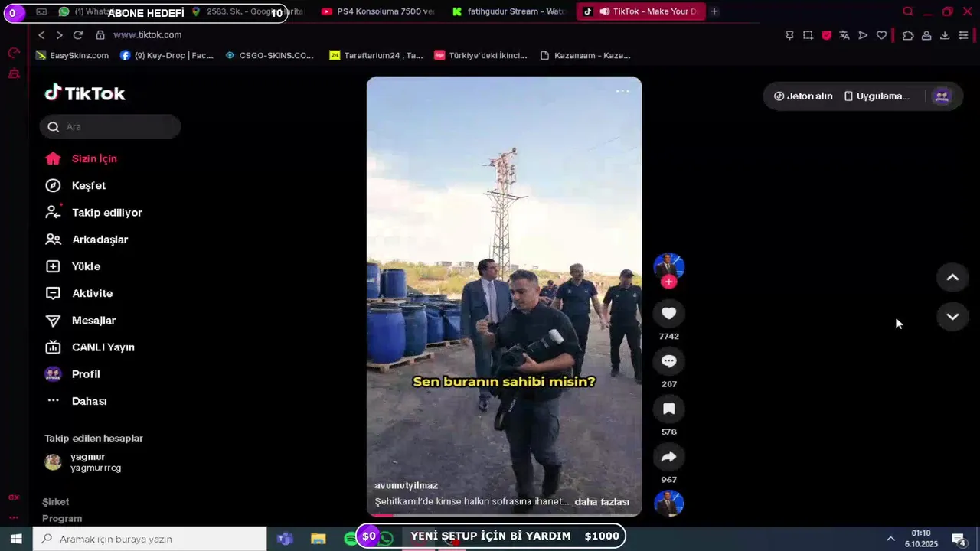
Task: Open File Explorer from taskbar
Action: [318, 539]
